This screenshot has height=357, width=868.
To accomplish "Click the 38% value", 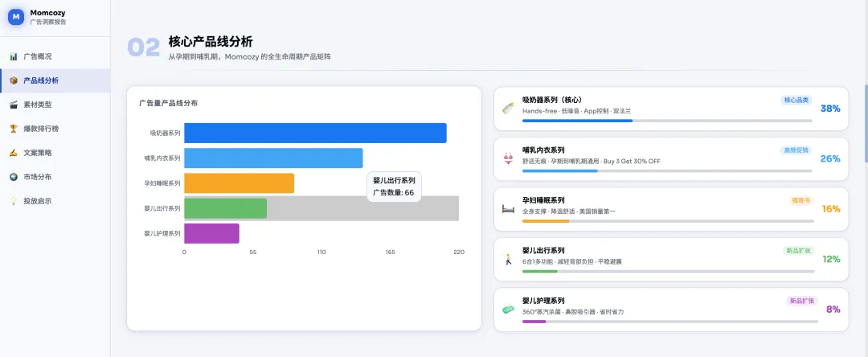I will [x=829, y=109].
